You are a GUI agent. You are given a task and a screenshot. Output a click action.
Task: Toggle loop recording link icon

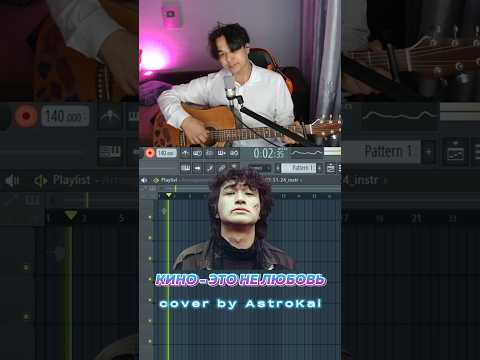click(x=234, y=153)
